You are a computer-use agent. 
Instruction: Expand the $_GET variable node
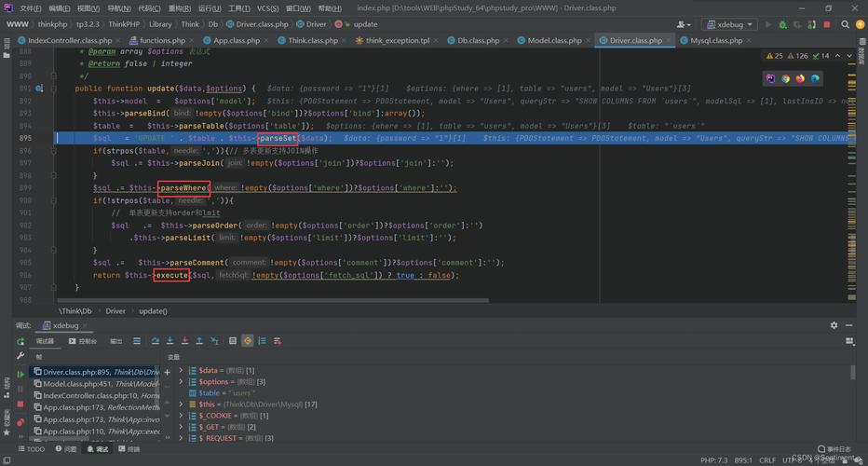pos(181,427)
